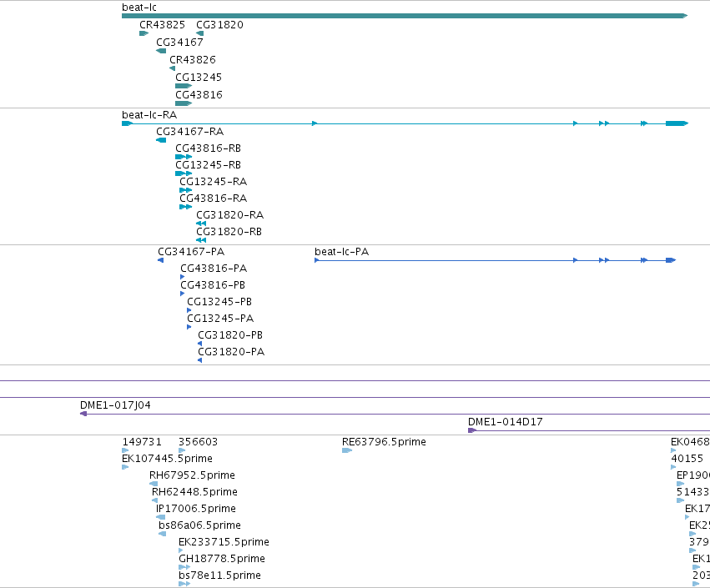Select the CG13245-PA protein arrow
The height and width of the screenshot is (588, 710).
(189, 327)
